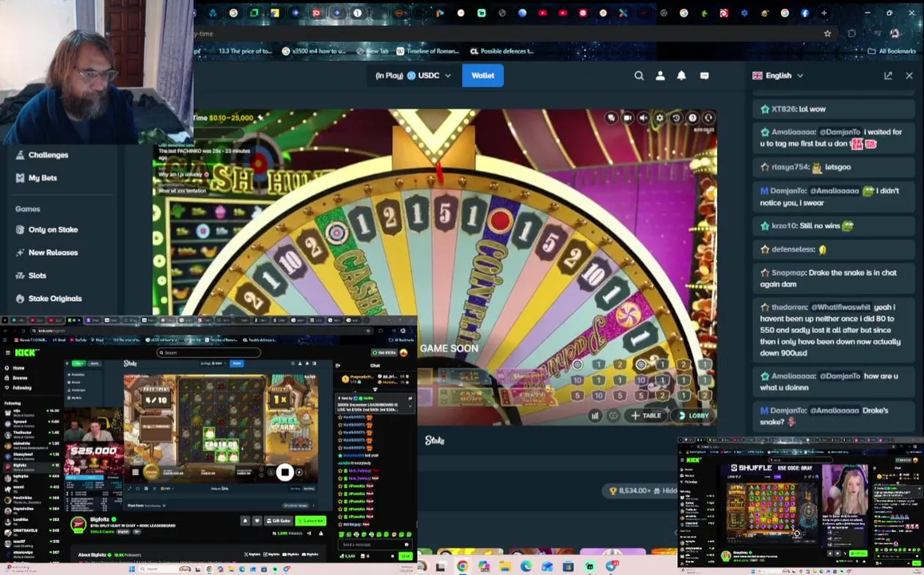Mute game sound with speaker icon
This screenshot has width=924, height=575.
point(644,118)
